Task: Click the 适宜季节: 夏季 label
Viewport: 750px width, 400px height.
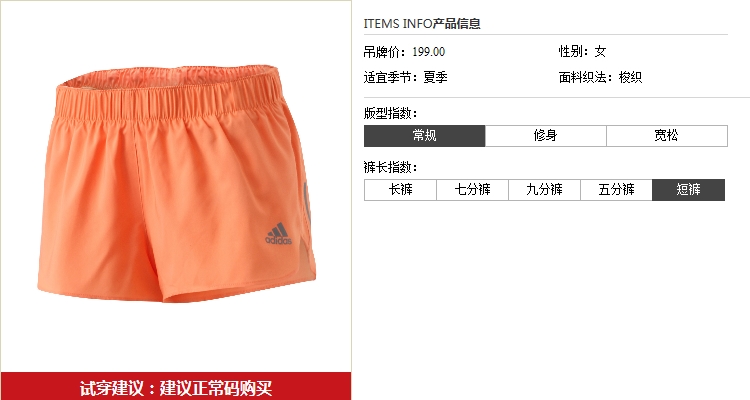Action: (405, 77)
